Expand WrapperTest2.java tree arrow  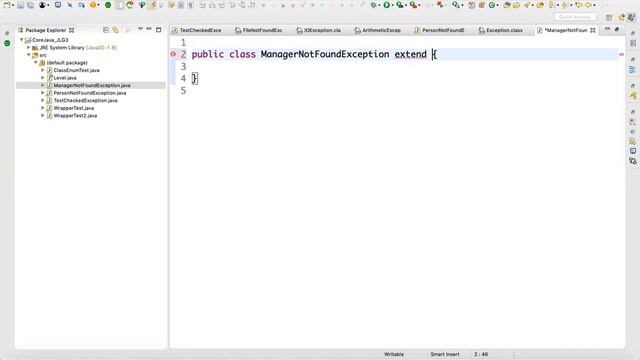click(42, 116)
